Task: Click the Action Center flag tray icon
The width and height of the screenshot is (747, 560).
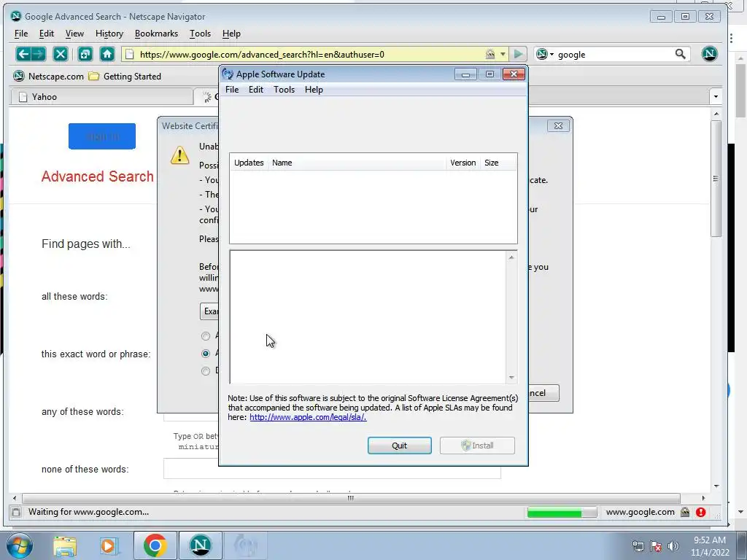Action: [656, 546]
